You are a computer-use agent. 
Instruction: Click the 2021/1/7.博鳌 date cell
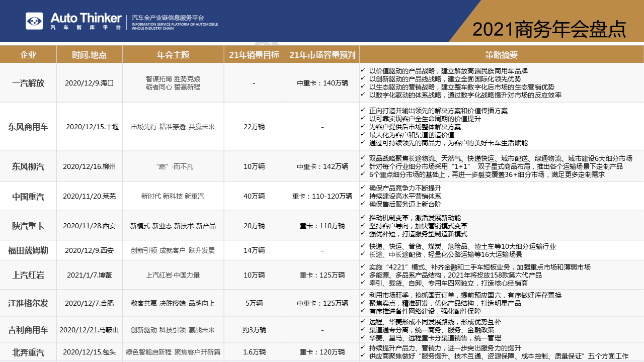pos(91,275)
